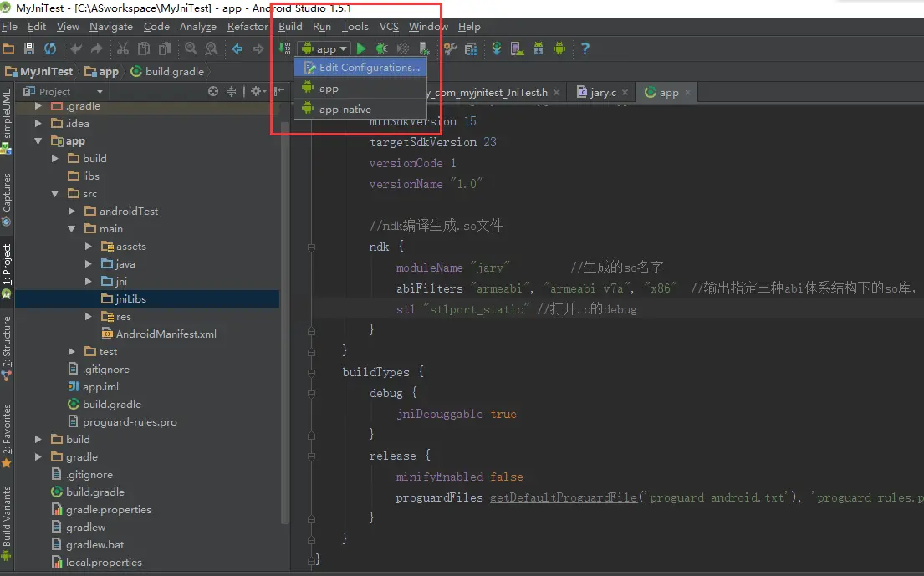Hide the Project panel with hide icon
The image size is (924, 576).
tap(278, 91)
